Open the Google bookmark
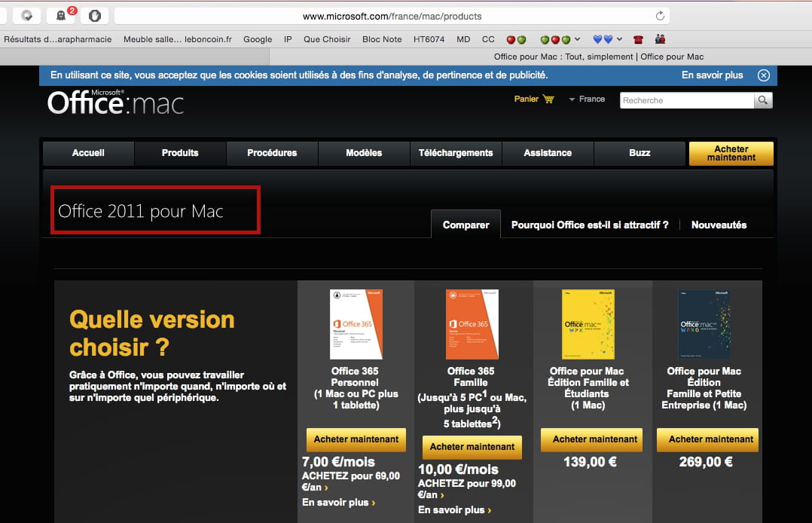Image resolution: width=812 pixels, height=523 pixels. (x=258, y=39)
